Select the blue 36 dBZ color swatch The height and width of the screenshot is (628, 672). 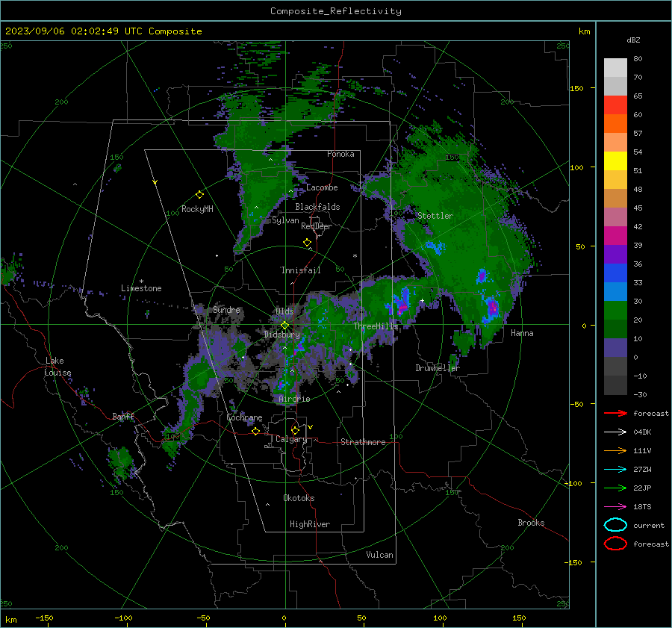pos(615,273)
